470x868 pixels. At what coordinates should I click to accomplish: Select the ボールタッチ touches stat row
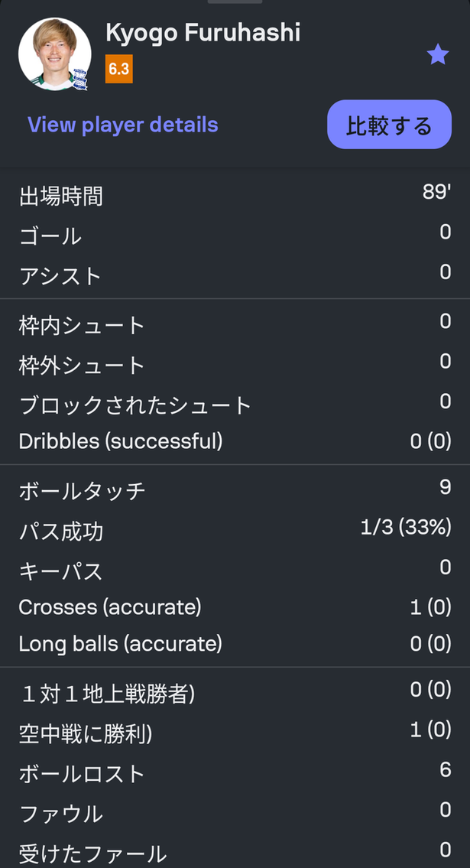point(235,490)
